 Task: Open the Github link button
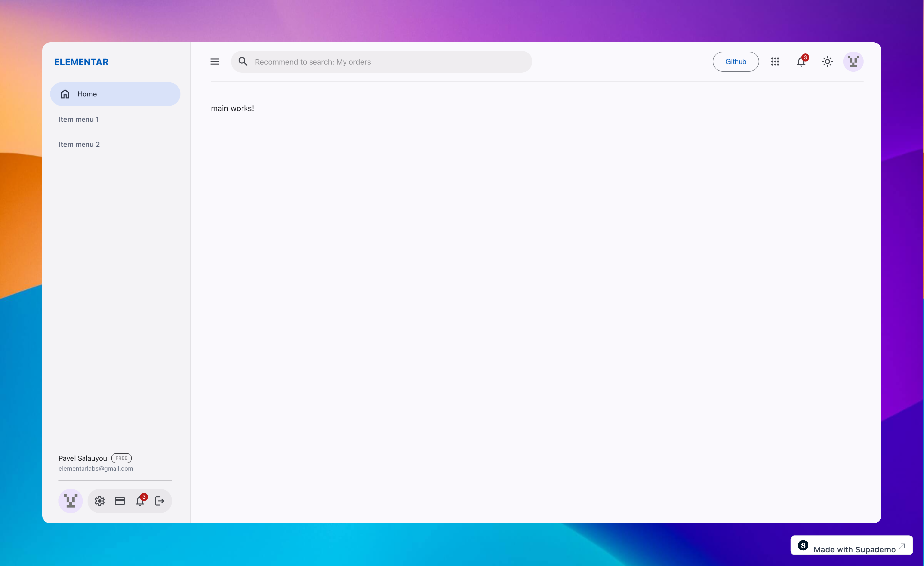click(735, 61)
